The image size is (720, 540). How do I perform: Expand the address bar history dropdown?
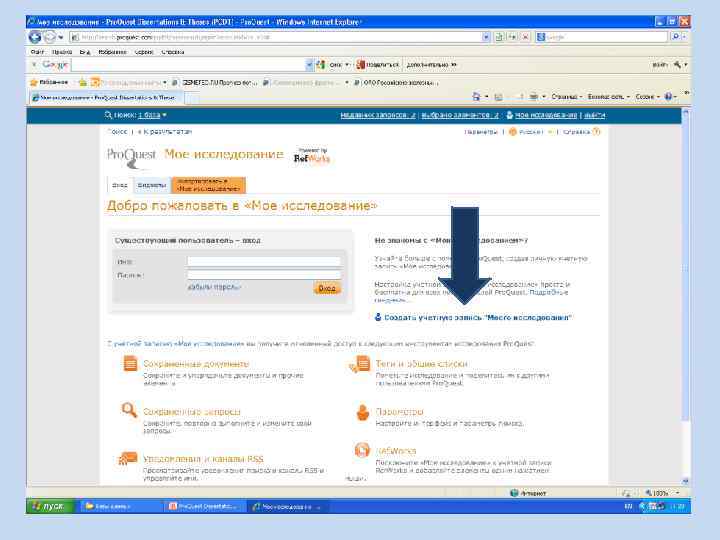pos(486,37)
